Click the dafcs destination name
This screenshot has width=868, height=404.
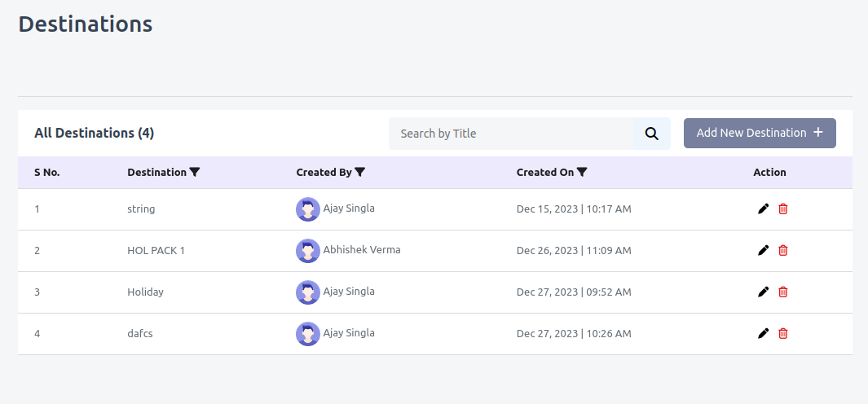pyautogui.click(x=140, y=333)
